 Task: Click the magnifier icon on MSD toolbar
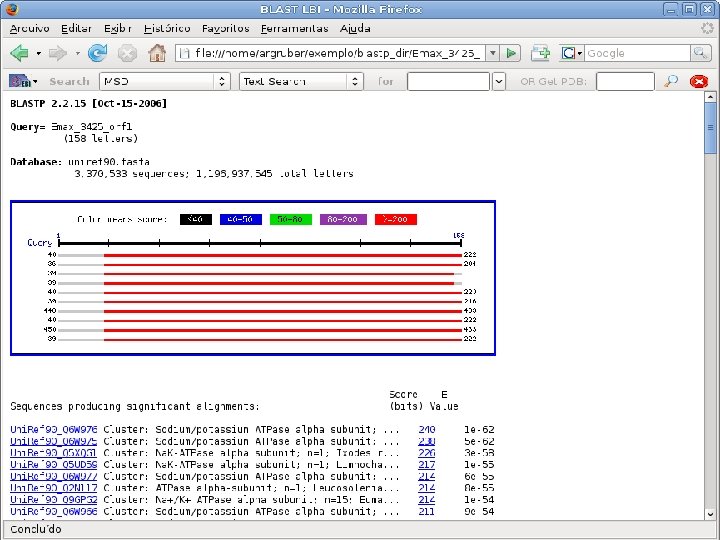tap(671, 81)
